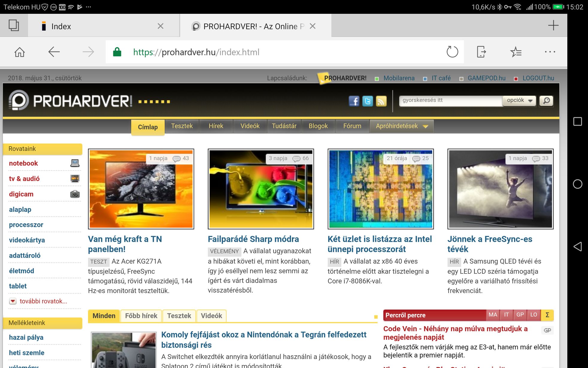The image size is (588, 368).
Task: Open the browser tab switcher icon
Action: [14, 25]
